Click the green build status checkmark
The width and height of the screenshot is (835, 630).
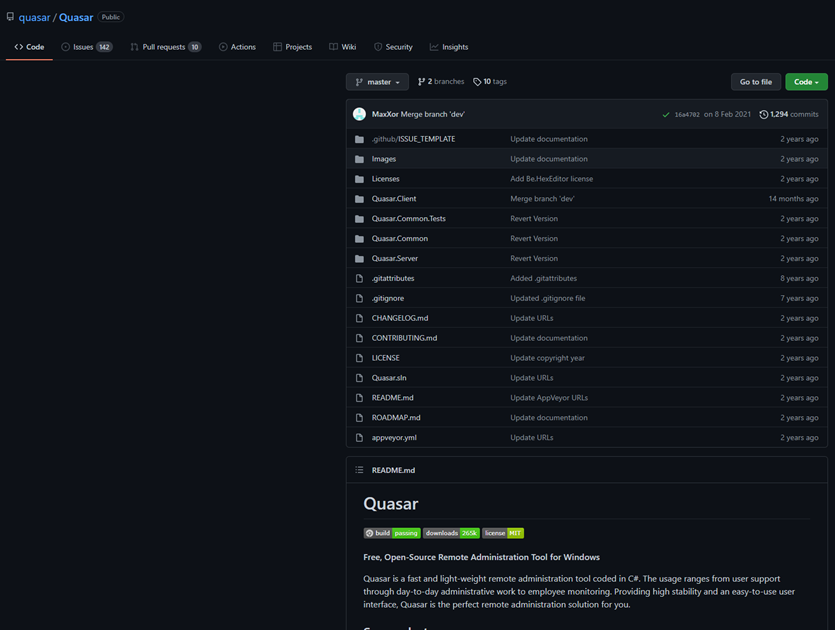(666, 114)
